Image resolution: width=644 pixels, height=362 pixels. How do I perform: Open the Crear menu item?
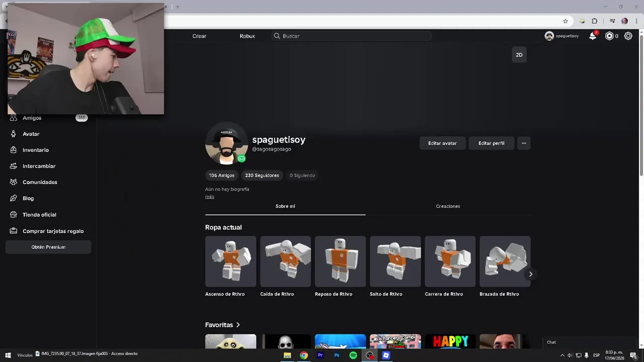pos(199,36)
